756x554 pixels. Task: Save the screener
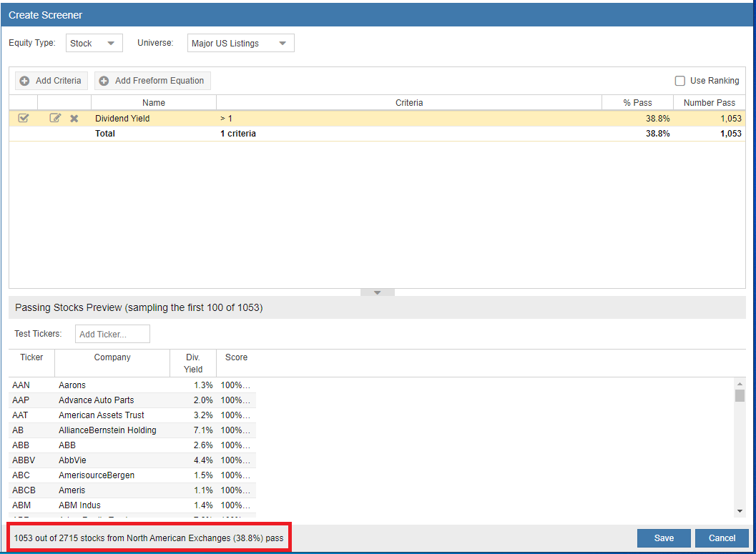tap(664, 538)
